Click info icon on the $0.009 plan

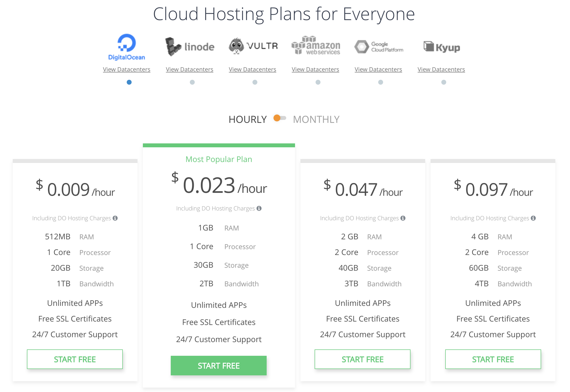coord(115,218)
